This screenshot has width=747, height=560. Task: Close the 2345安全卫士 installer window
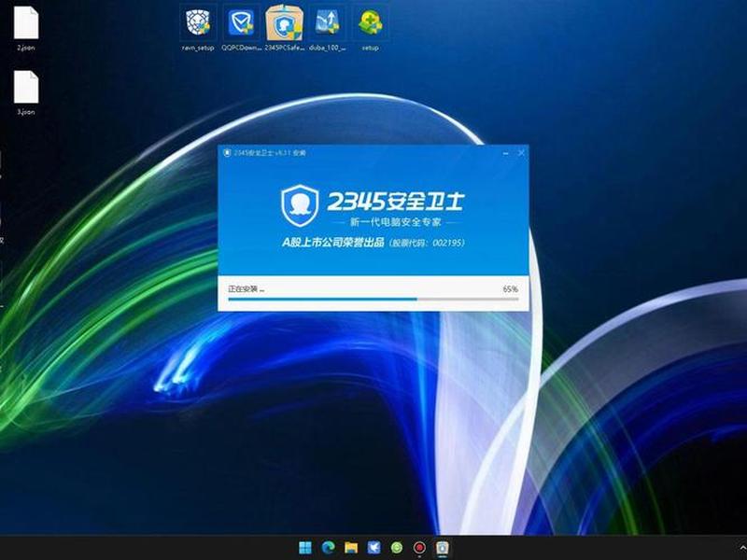coord(521,153)
